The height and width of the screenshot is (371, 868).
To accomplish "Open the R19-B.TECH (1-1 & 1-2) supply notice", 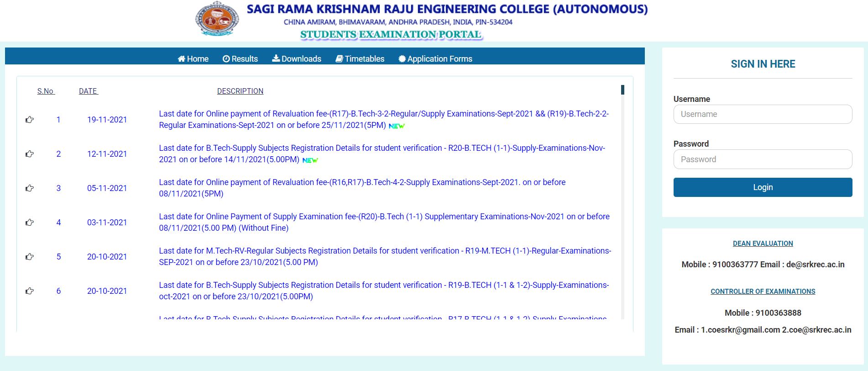I will coord(384,291).
